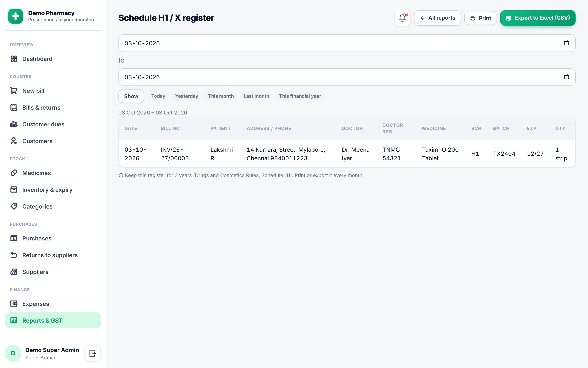Image resolution: width=588 pixels, height=368 pixels.
Task: Click the D user avatar
Action: pos(13,353)
